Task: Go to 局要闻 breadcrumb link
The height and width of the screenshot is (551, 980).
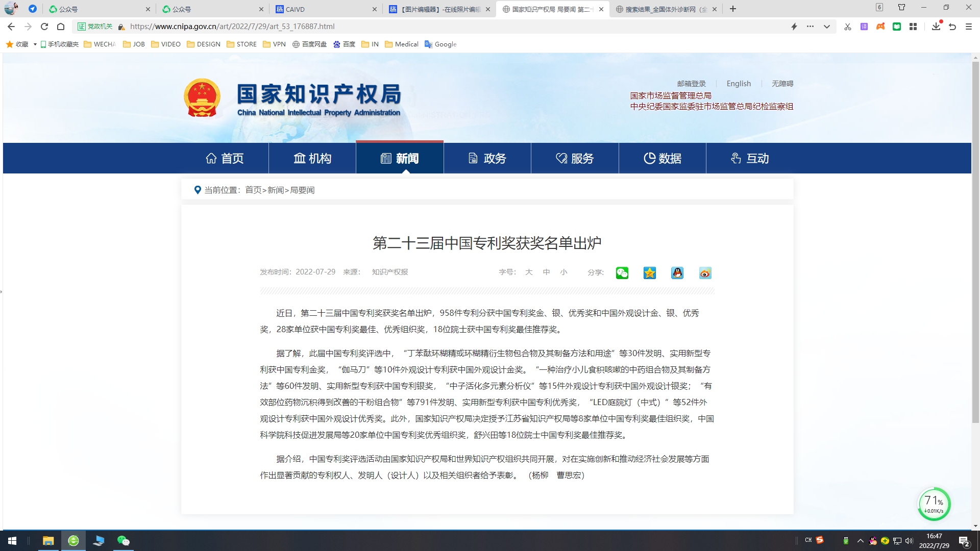Action: click(302, 190)
